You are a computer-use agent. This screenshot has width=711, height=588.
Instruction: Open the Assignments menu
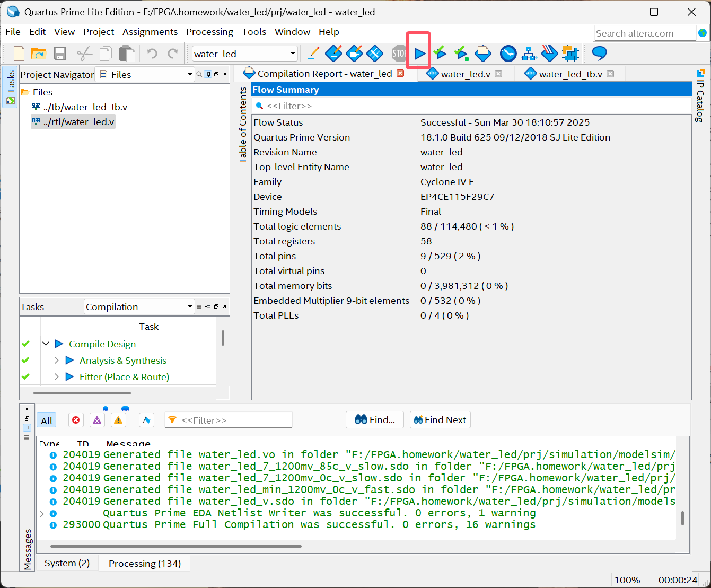click(x=150, y=32)
